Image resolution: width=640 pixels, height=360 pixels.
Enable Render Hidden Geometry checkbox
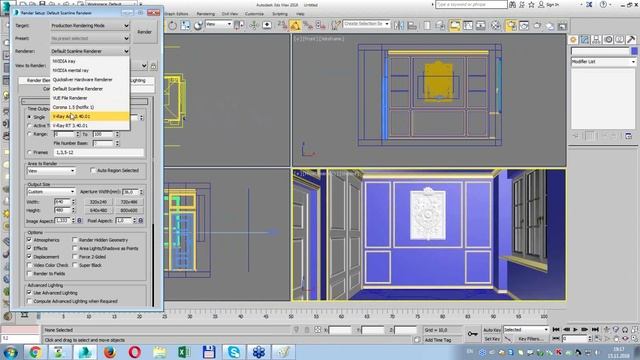click(75, 240)
